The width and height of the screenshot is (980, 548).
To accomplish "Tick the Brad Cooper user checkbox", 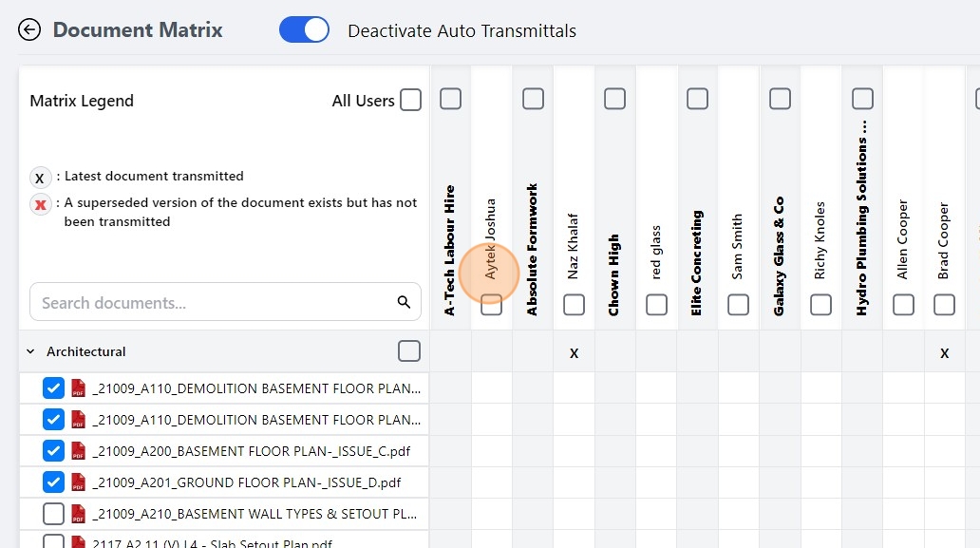I will click(x=944, y=305).
